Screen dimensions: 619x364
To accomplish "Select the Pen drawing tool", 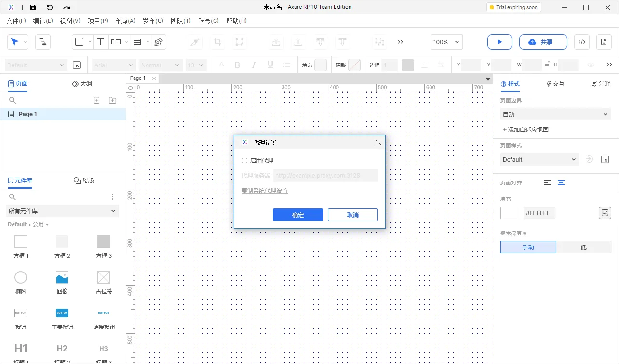I will click(x=158, y=42).
